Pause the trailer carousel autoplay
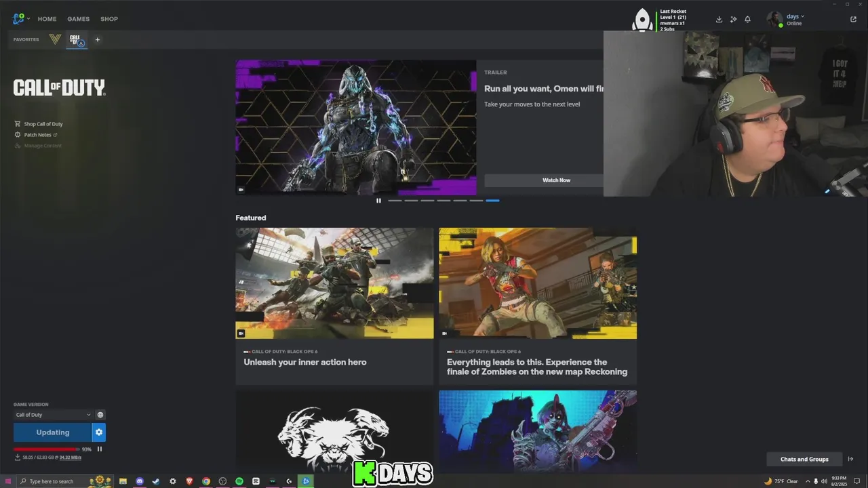Image resolution: width=868 pixels, height=488 pixels. [x=378, y=201]
